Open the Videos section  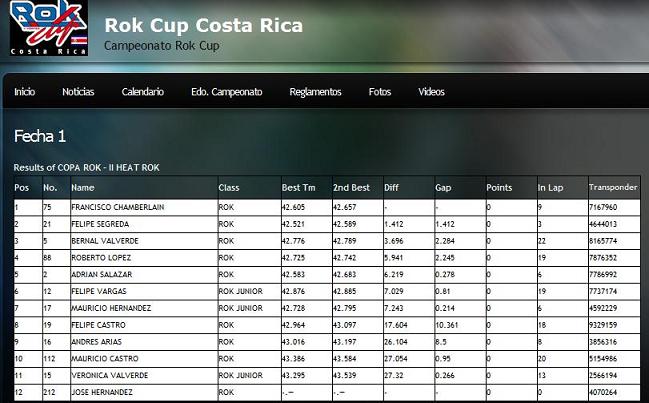pyautogui.click(x=431, y=92)
